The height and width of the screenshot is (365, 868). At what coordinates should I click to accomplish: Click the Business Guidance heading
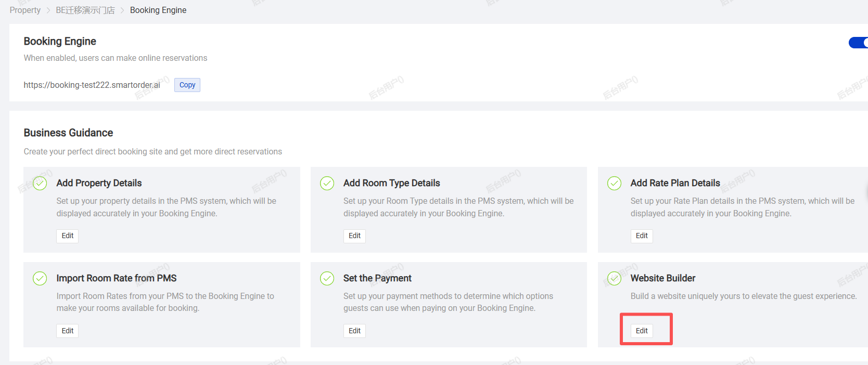point(68,133)
